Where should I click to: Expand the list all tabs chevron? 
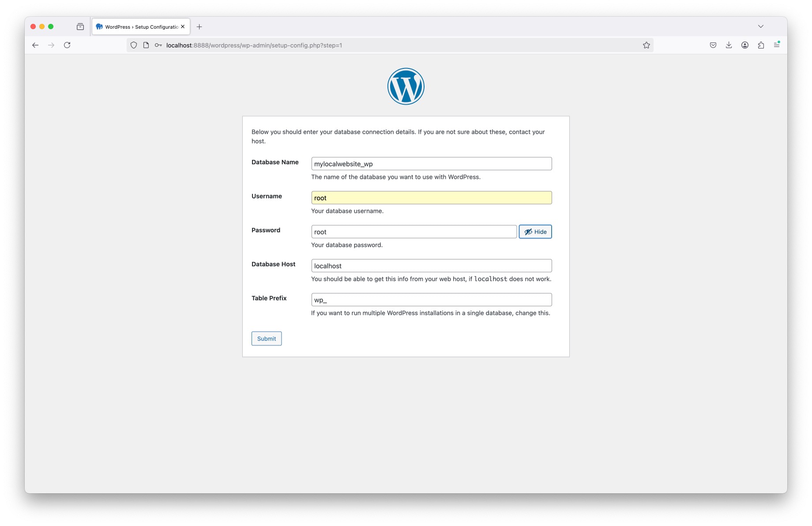point(761,26)
